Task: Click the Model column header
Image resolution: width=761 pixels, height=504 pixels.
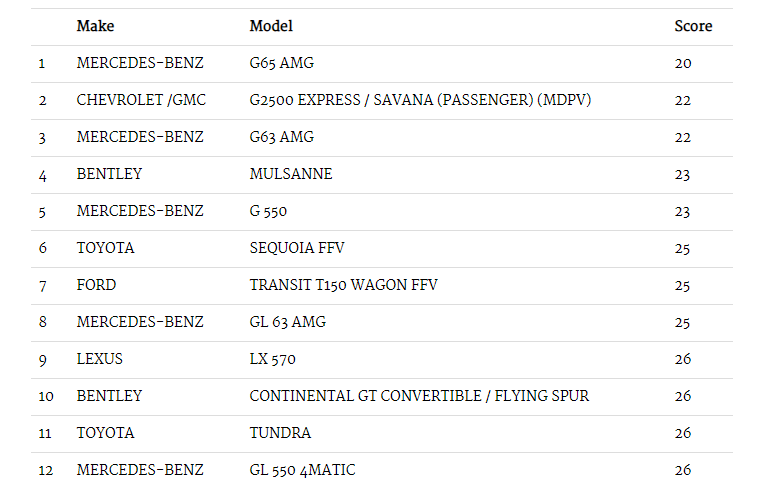Action: (271, 26)
